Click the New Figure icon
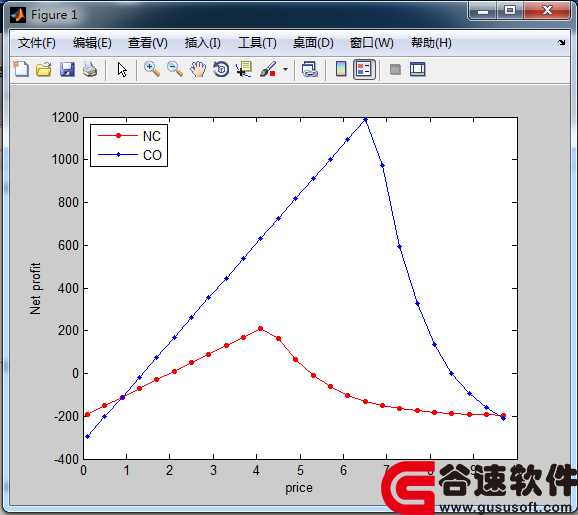 coord(21,69)
